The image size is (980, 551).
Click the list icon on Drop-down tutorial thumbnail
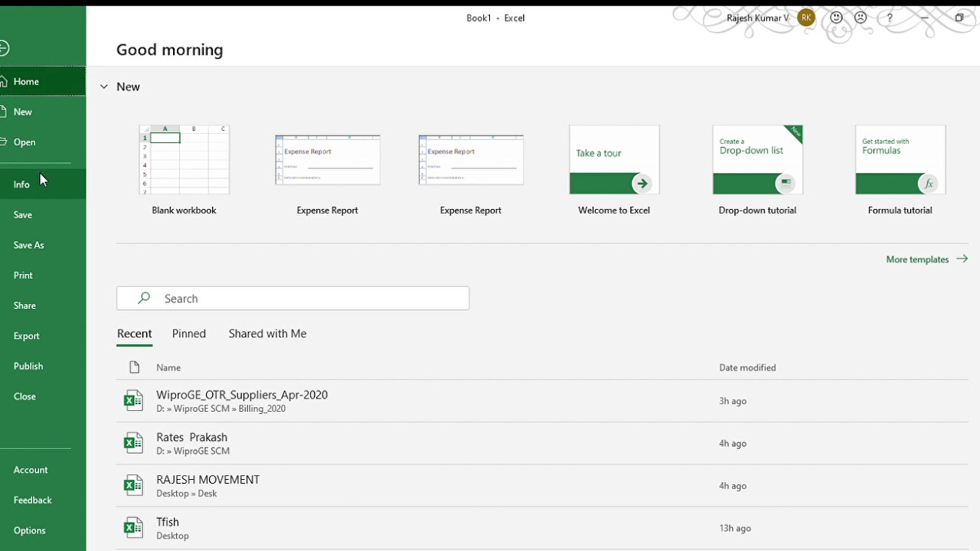point(785,184)
